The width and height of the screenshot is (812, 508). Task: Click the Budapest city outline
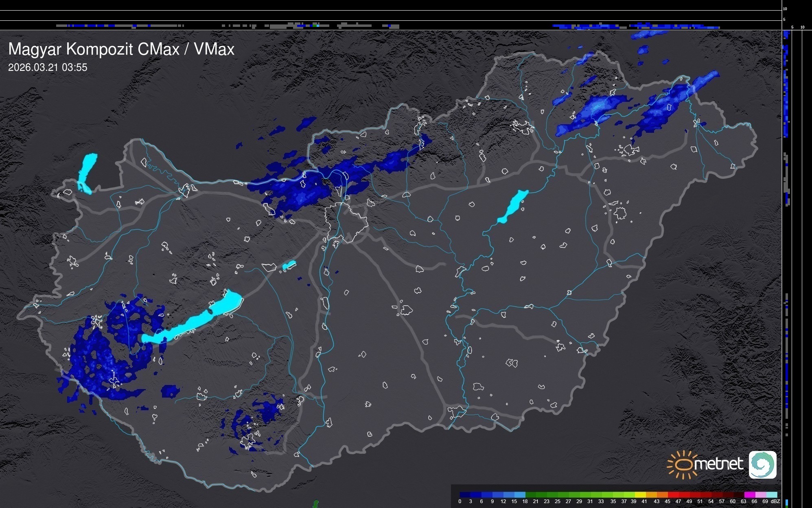(x=347, y=222)
